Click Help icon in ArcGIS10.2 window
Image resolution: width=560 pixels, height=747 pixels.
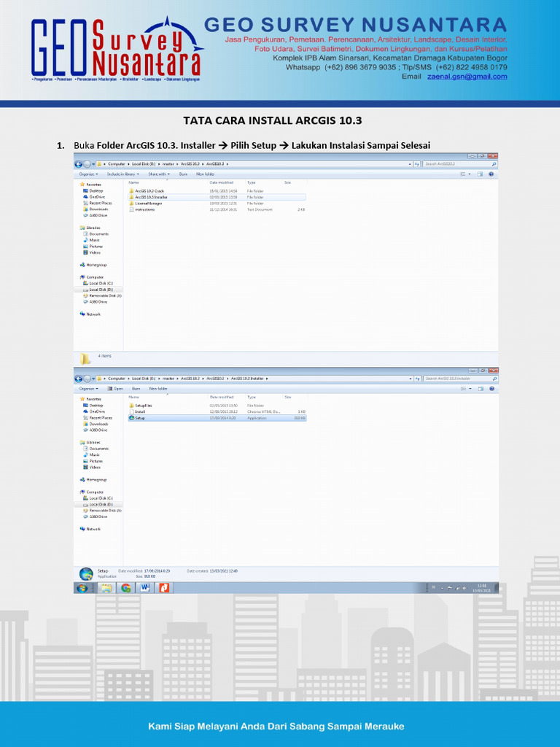point(491,174)
